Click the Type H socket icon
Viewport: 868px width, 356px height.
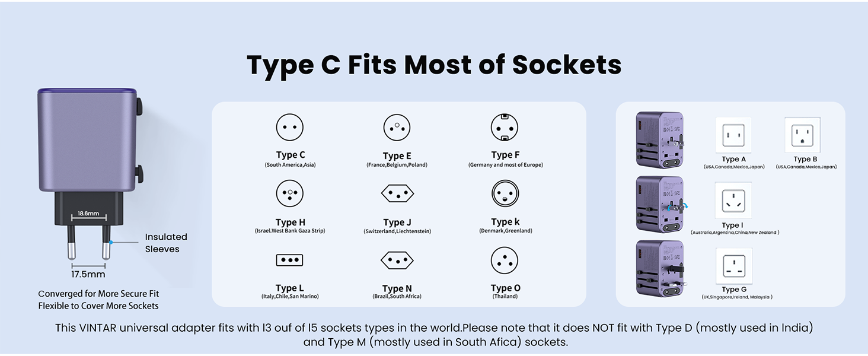point(290,193)
